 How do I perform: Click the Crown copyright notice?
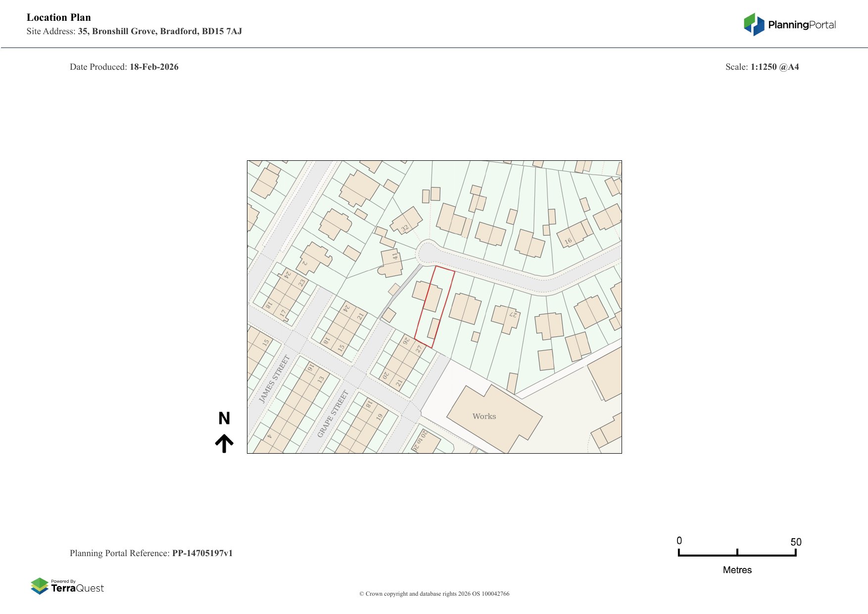coord(434,594)
